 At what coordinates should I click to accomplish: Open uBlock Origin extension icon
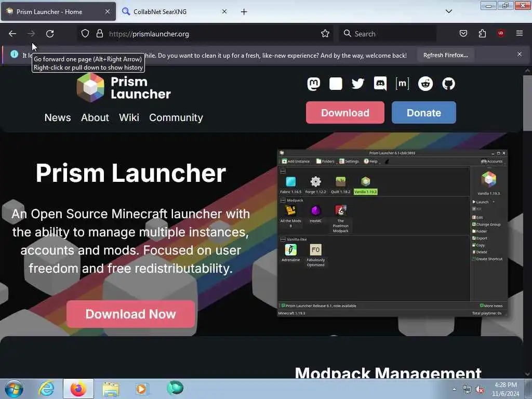(x=501, y=33)
